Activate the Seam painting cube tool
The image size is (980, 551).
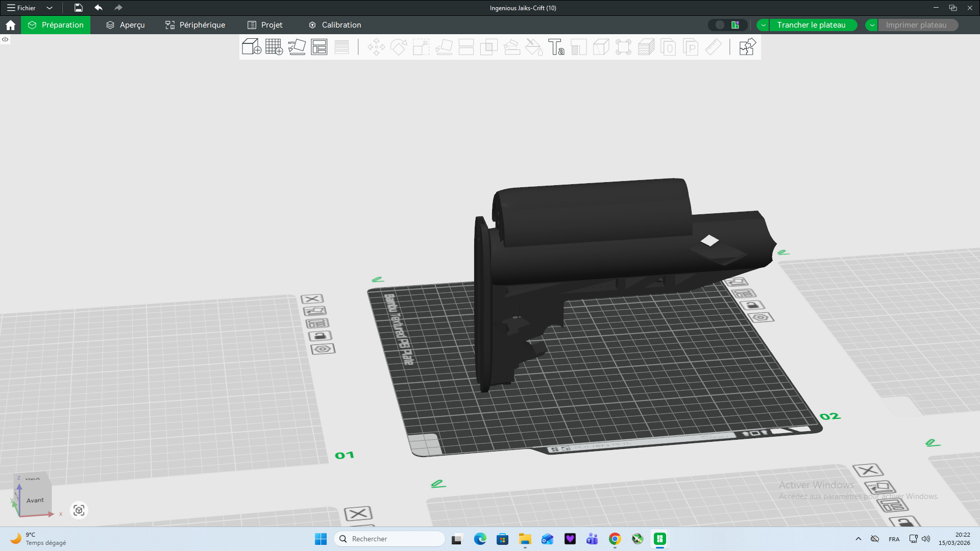[601, 47]
